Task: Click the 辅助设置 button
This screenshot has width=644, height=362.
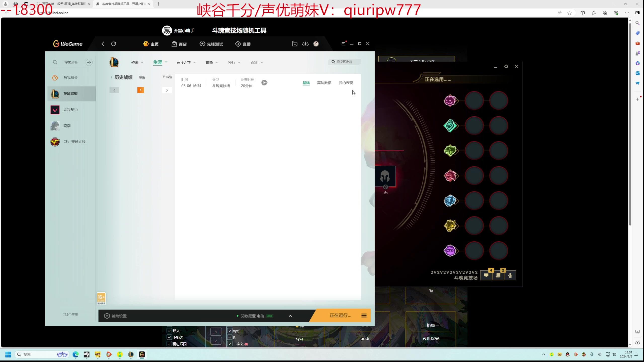Action: pos(116,316)
